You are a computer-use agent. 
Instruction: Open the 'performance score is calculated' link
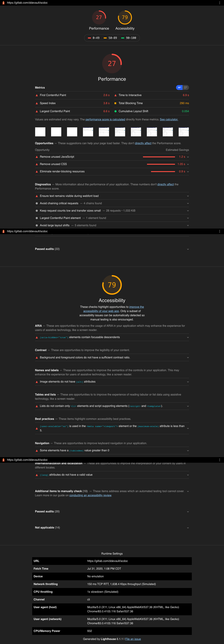[105, 120]
